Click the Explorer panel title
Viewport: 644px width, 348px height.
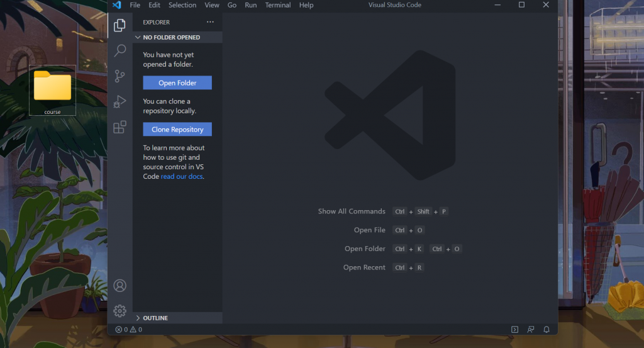coord(157,22)
